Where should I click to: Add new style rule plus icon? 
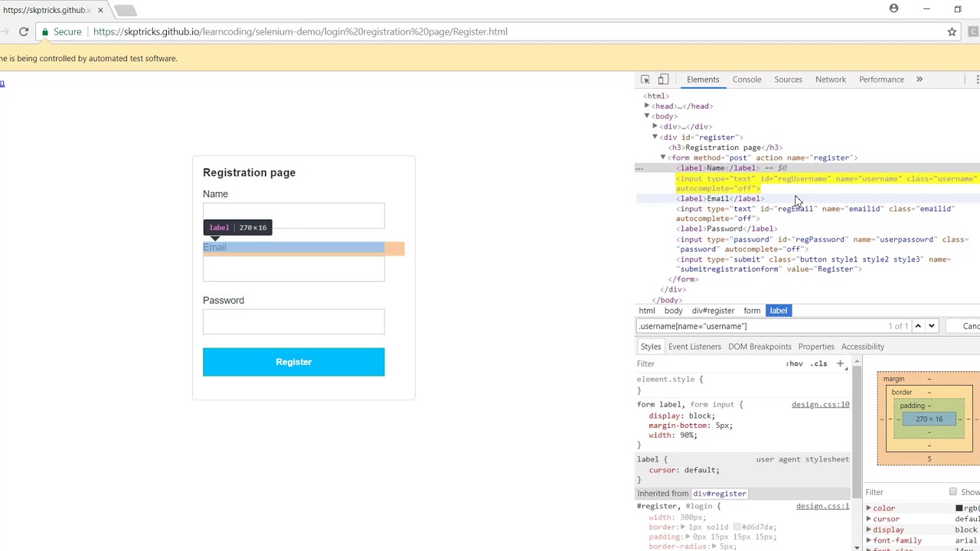coord(840,364)
